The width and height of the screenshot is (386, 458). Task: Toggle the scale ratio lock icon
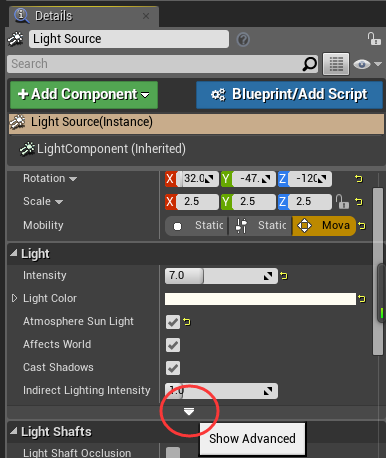[342, 202]
